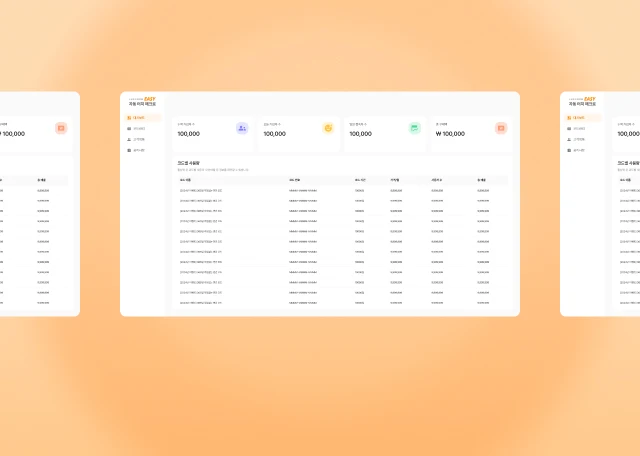640x456 pixels.
Task: Click the yellow smiley icon on the second stat card
Action: (328, 128)
